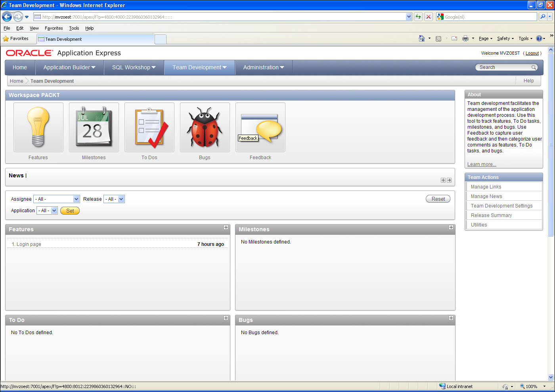Open a new blank browser tab
Screen dimensions: 555x392
(x=160, y=39)
